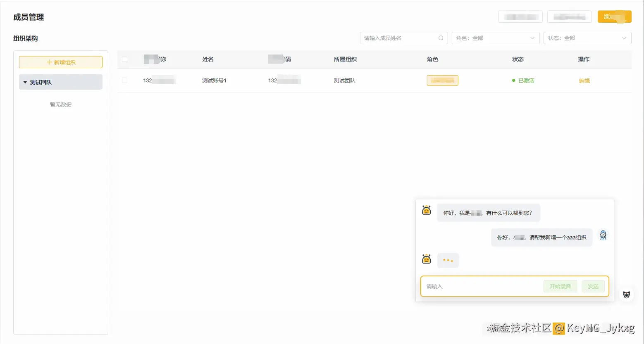Click the 有什么可以帮到您 greeting bubble

point(489,213)
